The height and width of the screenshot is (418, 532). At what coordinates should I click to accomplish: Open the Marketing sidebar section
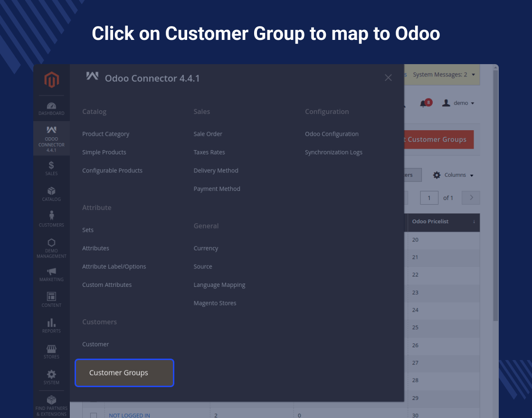click(x=52, y=275)
